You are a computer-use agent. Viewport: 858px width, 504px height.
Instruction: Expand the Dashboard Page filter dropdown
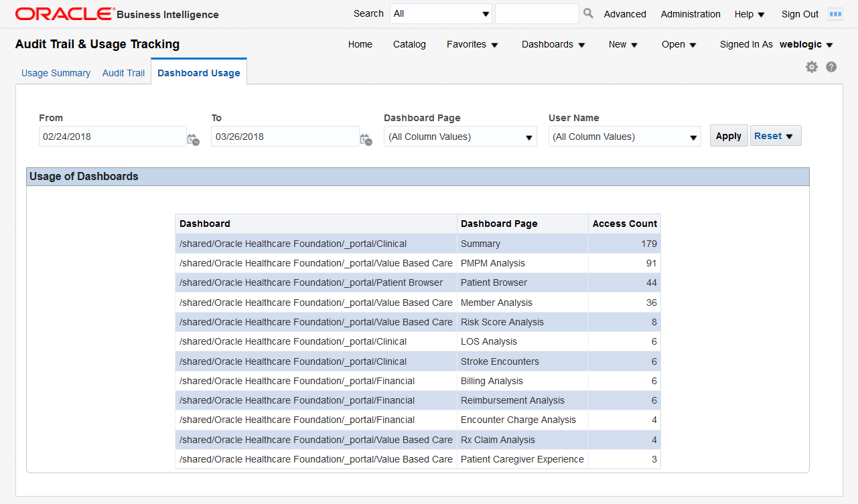click(x=460, y=137)
